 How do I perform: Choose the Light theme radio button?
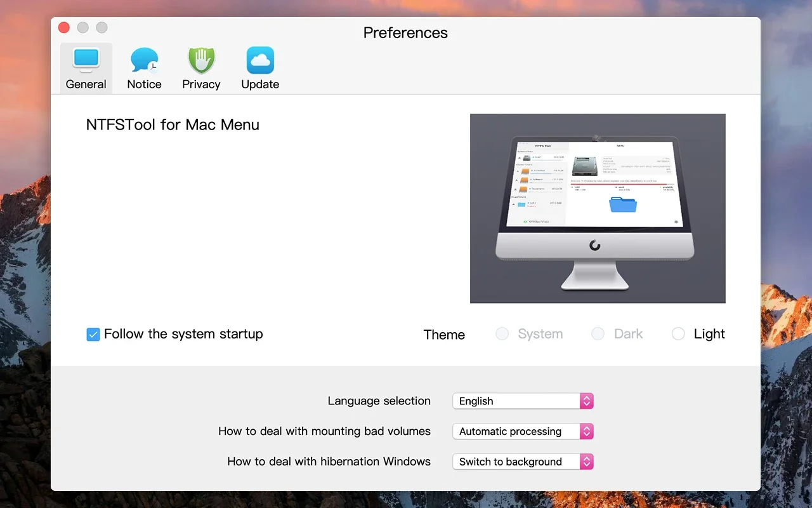[678, 334]
